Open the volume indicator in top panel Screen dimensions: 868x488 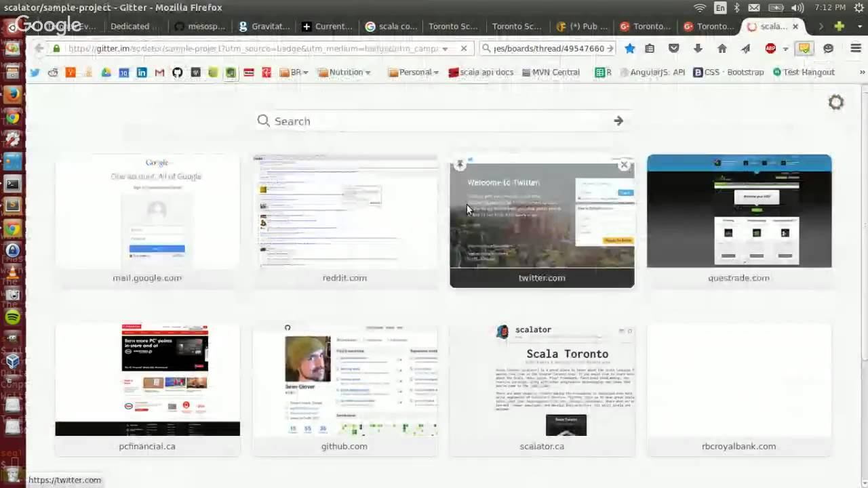[797, 7]
